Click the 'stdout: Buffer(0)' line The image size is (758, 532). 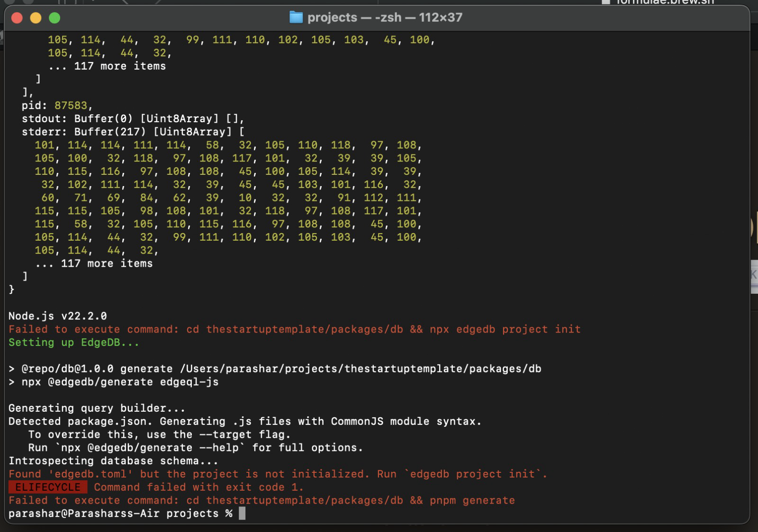click(133, 118)
